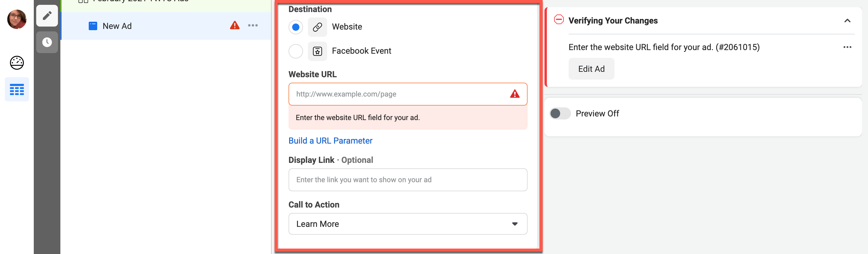The image size is (868, 254).
Task: Open the clock history icon
Action: click(x=47, y=42)
